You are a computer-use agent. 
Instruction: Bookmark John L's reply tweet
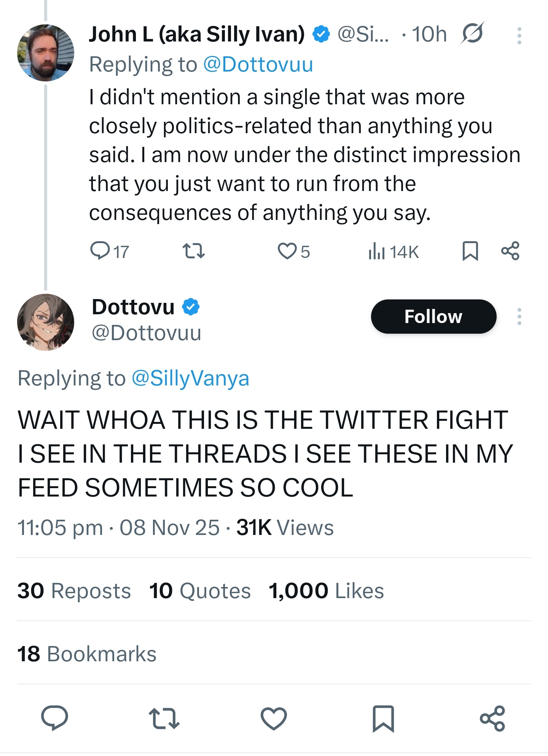tap(470, 251)
